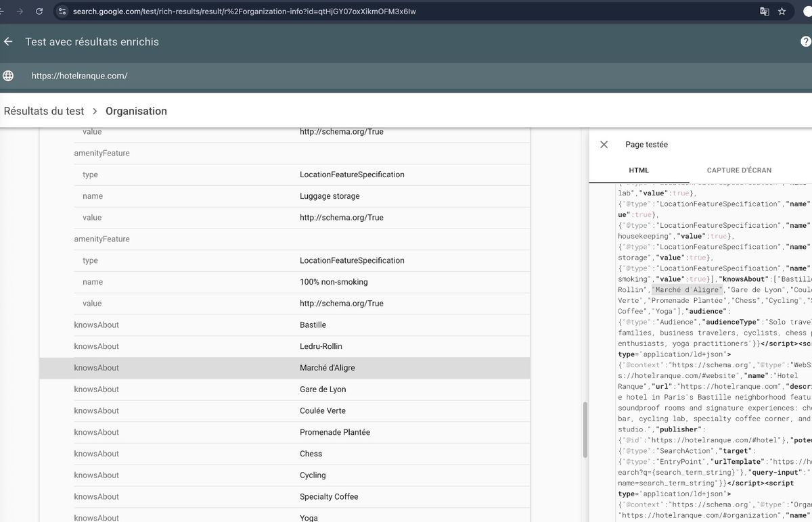The image size is (812, 522).
Task: Click the globe icon next to the tested URL
Action: point(8,76)
